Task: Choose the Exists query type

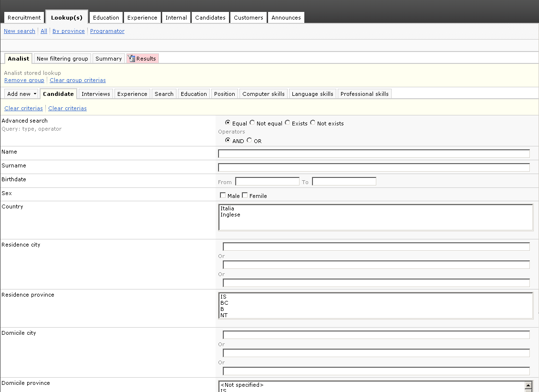Action: (x=287, y=122)
